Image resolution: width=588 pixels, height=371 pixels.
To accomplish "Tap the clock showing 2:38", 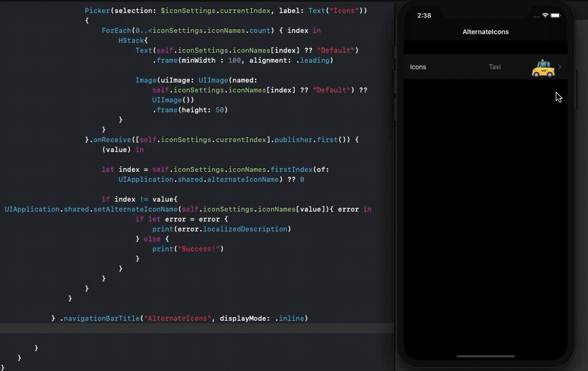I will (424, 16).
